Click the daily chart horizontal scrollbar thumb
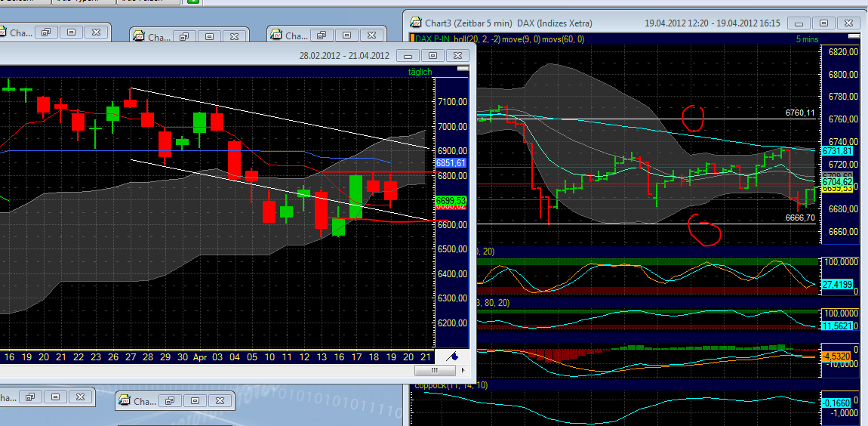 click(x=435, y=370)
